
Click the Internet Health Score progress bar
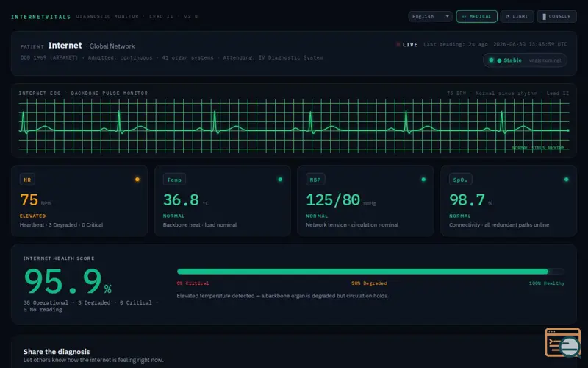(370, 271)
